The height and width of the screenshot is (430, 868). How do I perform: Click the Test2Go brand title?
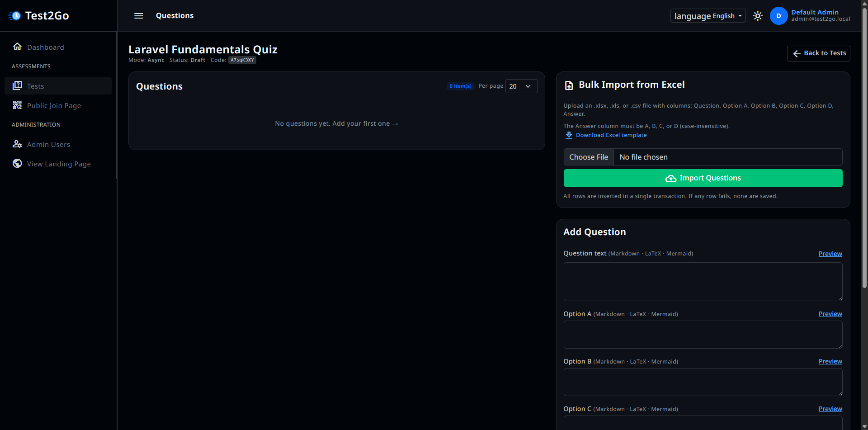pyautogui.click(x=47, y=16)
